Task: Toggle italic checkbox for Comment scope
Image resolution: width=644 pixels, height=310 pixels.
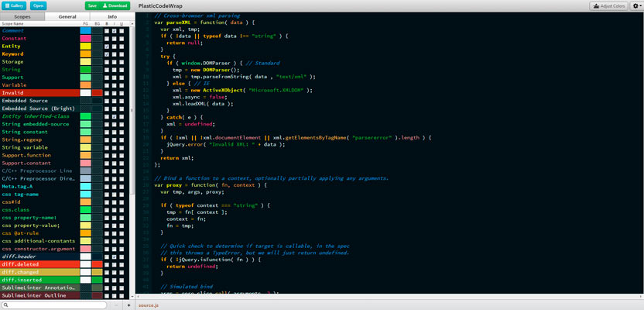Action: click(x=115, y=31)
